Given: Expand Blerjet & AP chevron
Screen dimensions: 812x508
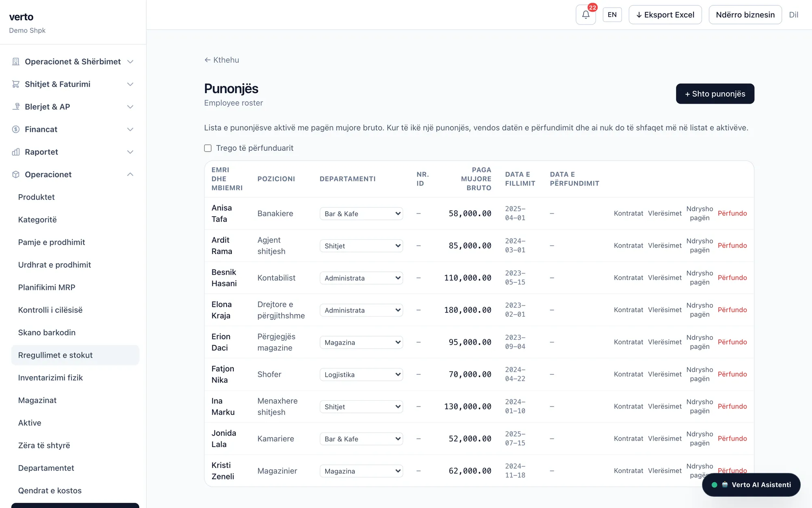Looking at the screenshot, I should pyautogui.click(x=130, y=106).
